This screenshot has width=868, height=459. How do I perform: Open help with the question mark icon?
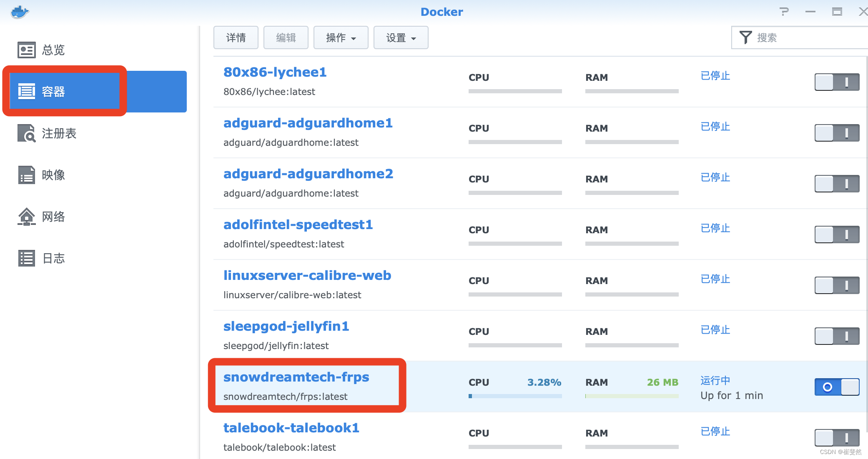[784, 12]
